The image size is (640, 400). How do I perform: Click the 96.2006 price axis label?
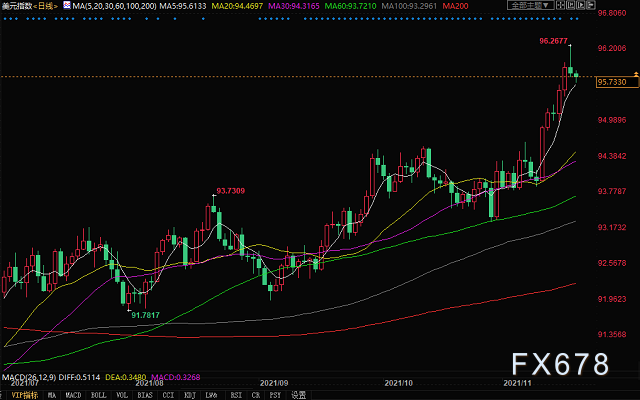click(612, 48)
